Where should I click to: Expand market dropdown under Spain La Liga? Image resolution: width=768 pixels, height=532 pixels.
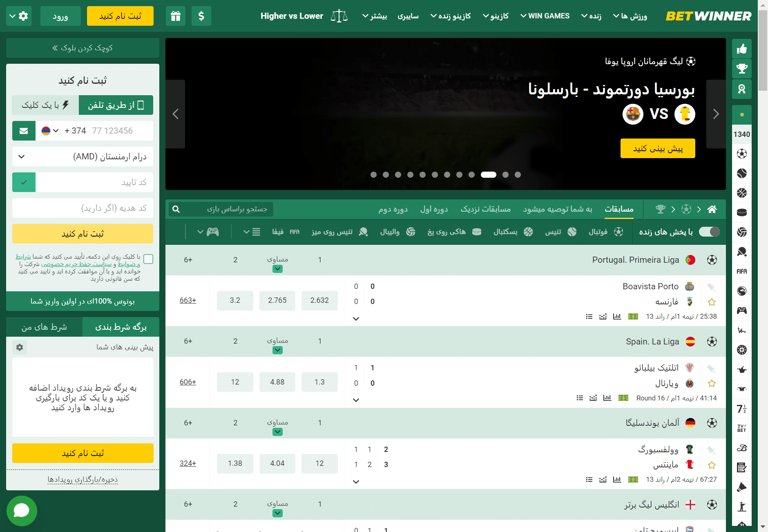(x=277, y=350)
